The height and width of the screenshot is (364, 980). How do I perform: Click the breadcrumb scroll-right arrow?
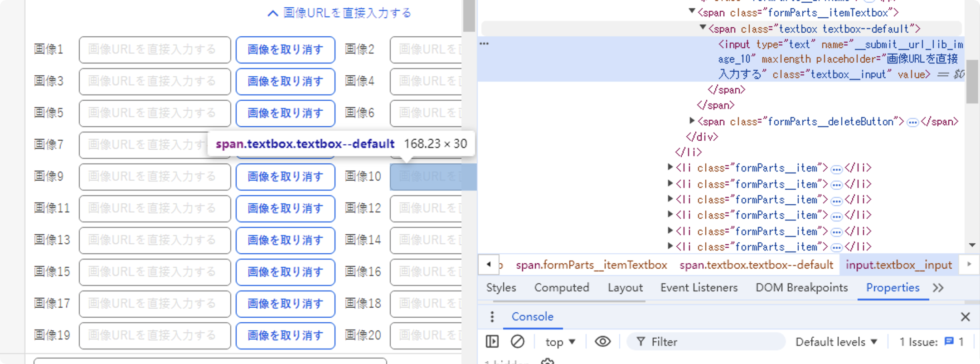pyautogui.click(x=969, y=264)
